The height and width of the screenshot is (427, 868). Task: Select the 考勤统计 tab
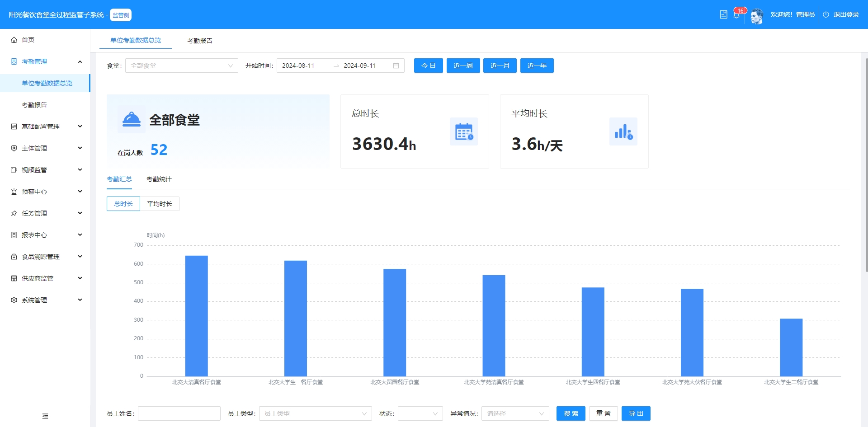point(159,179)
